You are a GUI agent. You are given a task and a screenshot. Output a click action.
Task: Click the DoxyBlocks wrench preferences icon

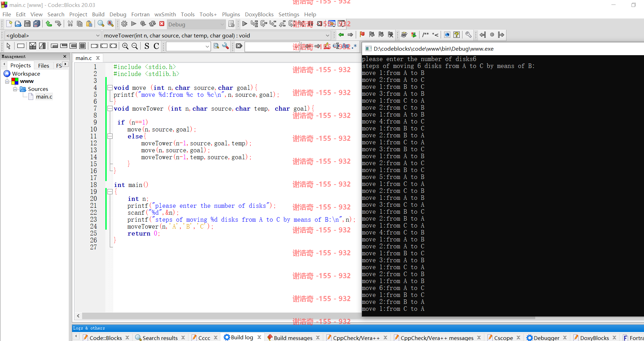click(468, 34)
